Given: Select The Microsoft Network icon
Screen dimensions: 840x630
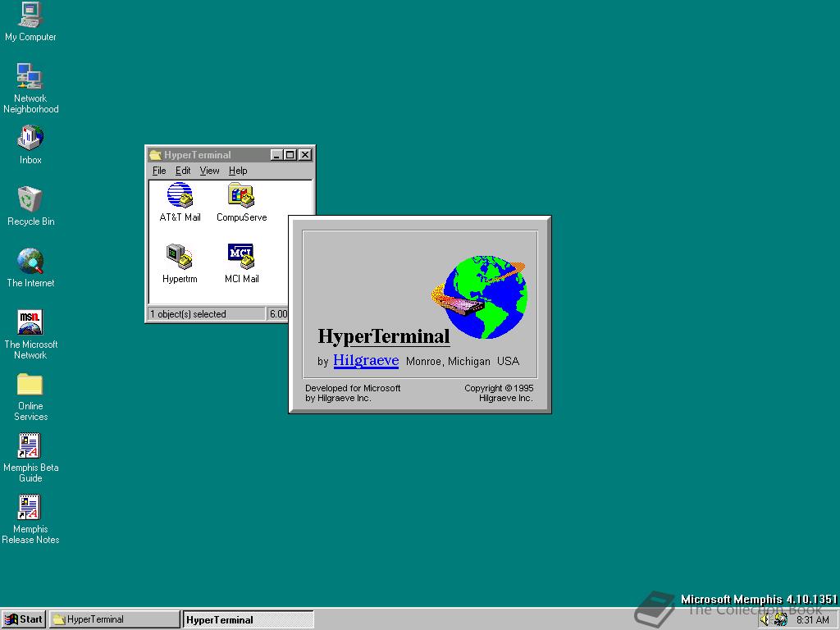Looking at the screenshot, I should 30,323.
